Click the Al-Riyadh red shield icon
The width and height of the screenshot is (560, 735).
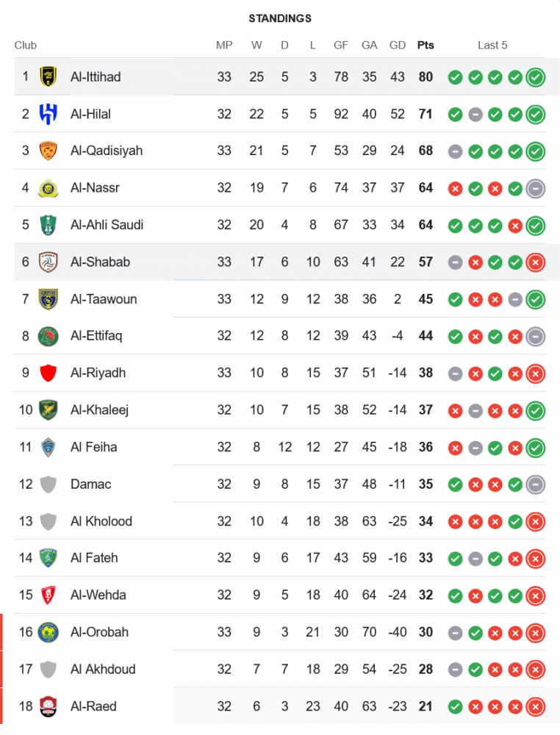pyautogui.click(x=49, y=373)
